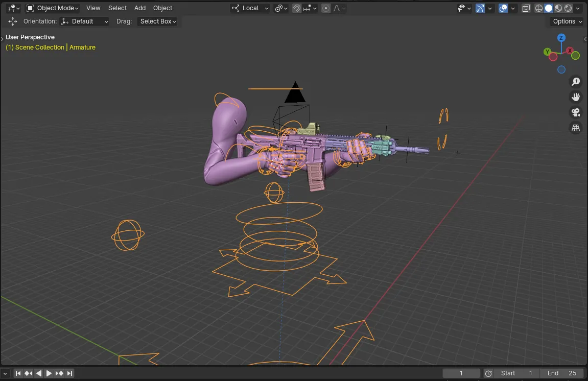The height and width of the screenshot is (381, 588).
Task: Click the Camera view icon in viewport sidebar
Action: tap(576, 112)
